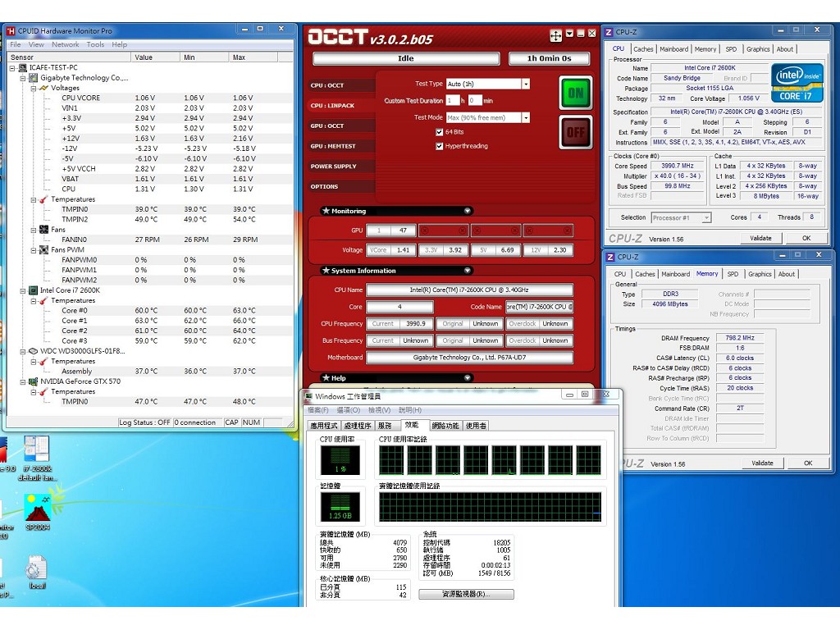840x630 pixels.
Task: Click Validate in the top CPU-Z window
Action: pos(760,239)
